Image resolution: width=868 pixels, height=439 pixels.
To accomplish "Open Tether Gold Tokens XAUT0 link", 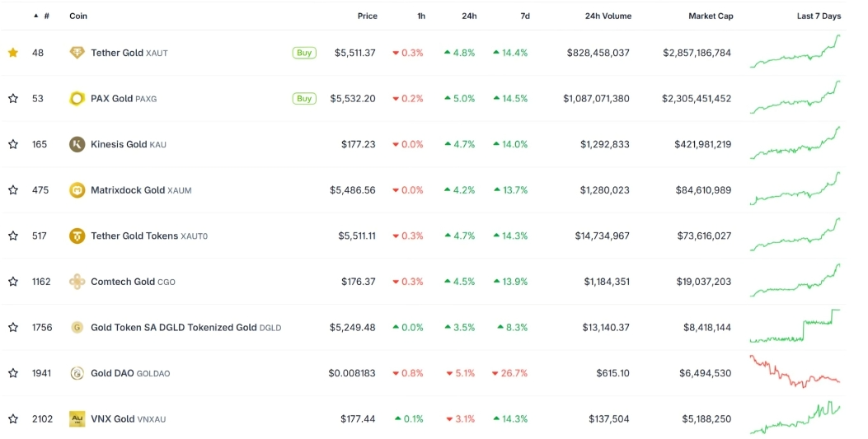I will (x=149, y=236).
